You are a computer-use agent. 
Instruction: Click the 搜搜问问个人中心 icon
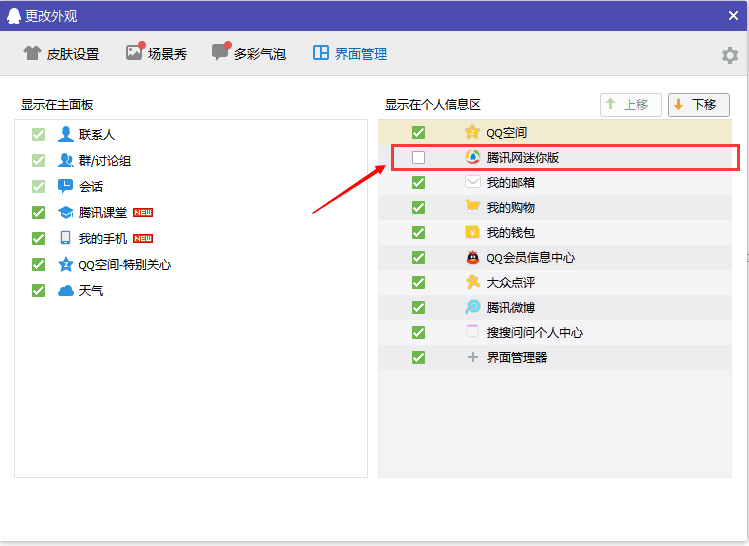point(472,332)
